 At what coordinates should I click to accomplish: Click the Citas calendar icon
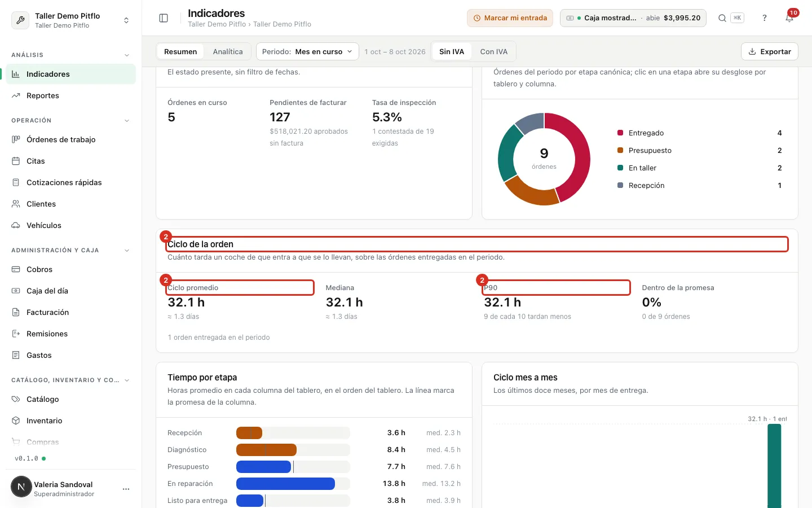tap(16, 161)
